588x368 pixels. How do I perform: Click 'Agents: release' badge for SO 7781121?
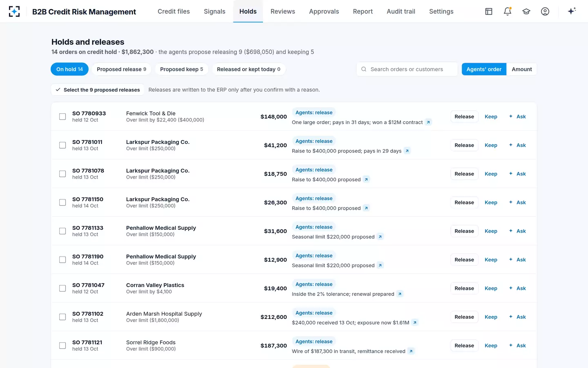(314, 341)
